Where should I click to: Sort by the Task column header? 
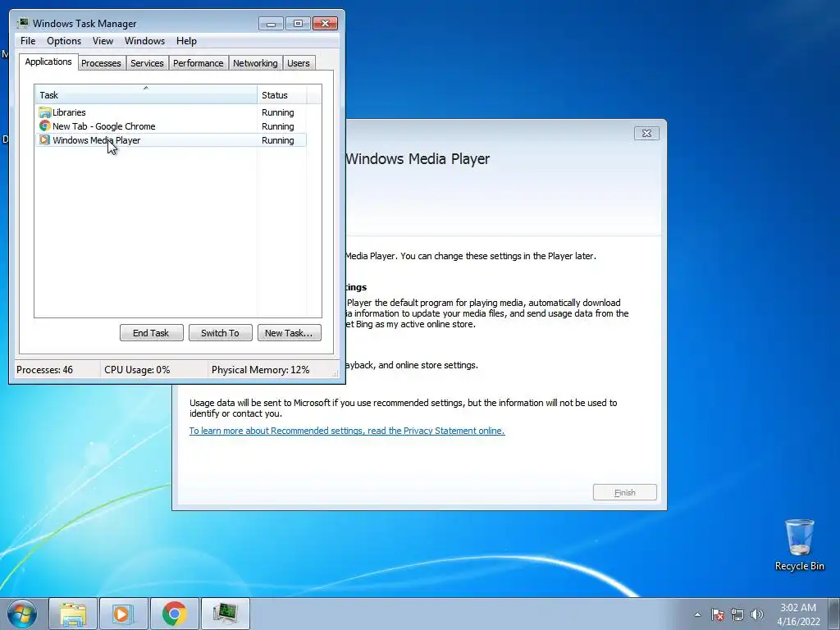(x=146, y=95)
